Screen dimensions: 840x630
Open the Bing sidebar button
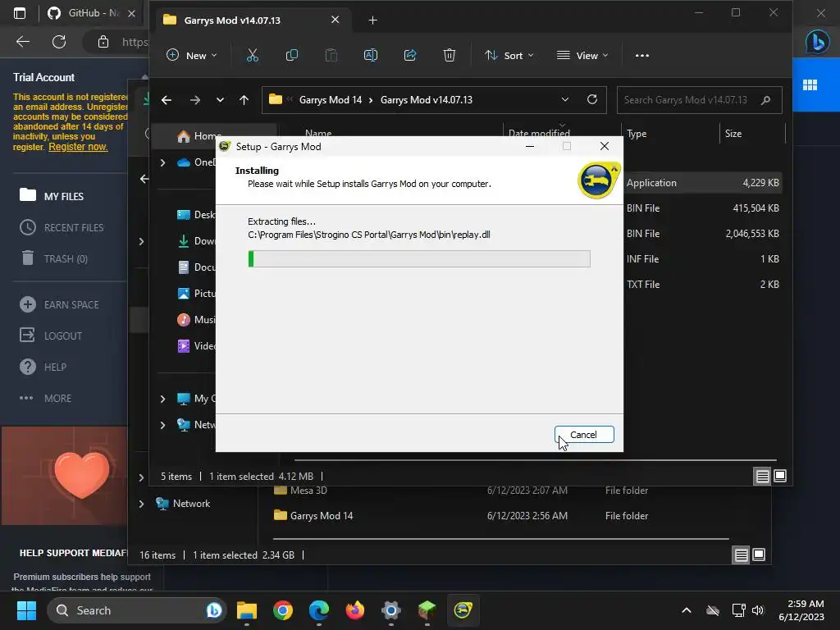818,42
